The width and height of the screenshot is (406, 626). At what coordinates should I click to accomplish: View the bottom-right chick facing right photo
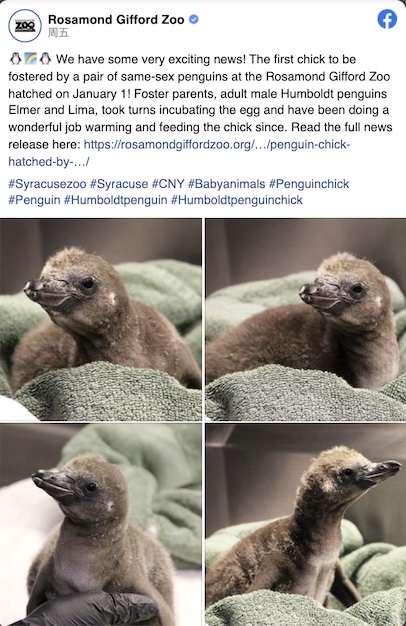click(x=306, y=525)
